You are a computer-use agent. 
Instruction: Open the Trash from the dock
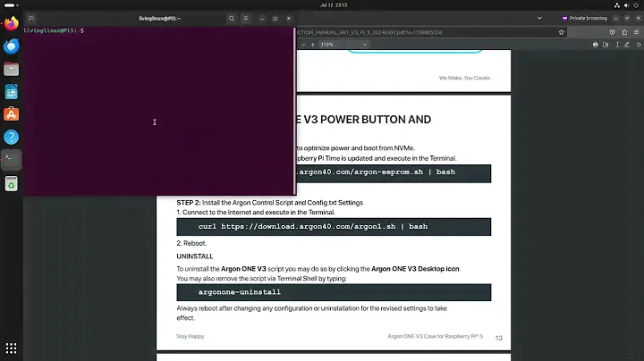[12, 183]
